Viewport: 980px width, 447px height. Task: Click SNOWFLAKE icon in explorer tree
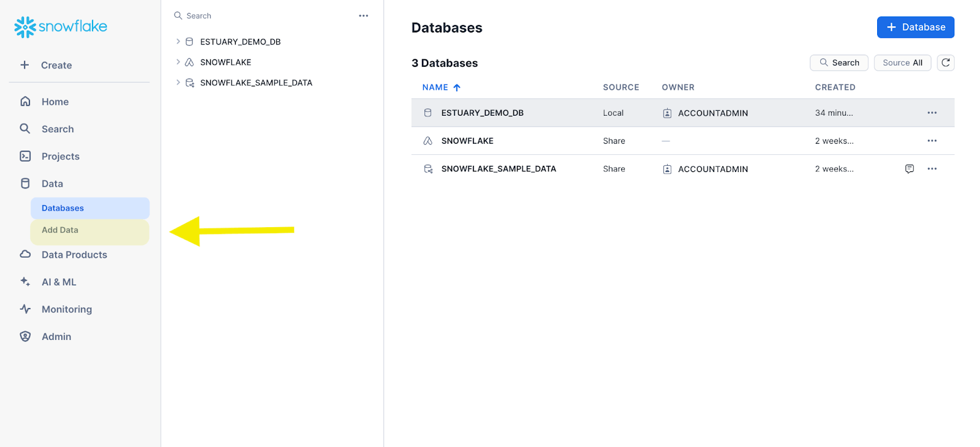pyautogui.click(x=189, y=62)
